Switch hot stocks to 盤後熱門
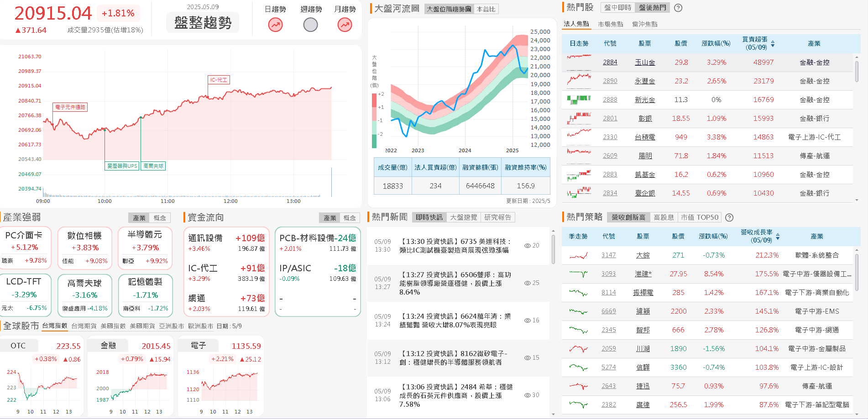Image resolution: width=868 pixels, height=419 pixels. click(653, 8)
